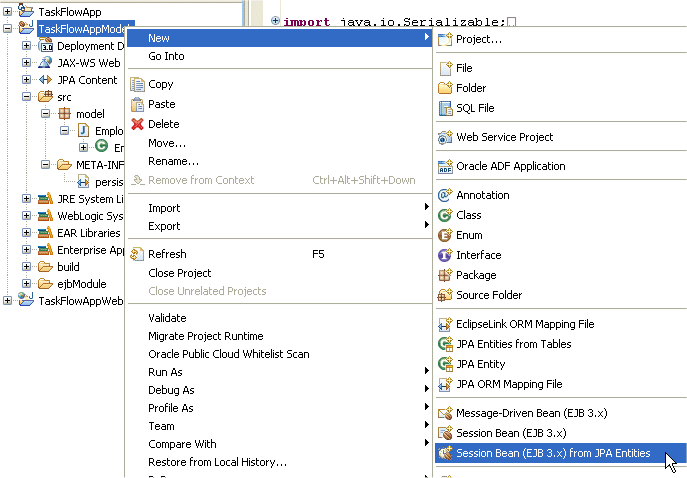Expand folded import statement in editor

(275, 21)
